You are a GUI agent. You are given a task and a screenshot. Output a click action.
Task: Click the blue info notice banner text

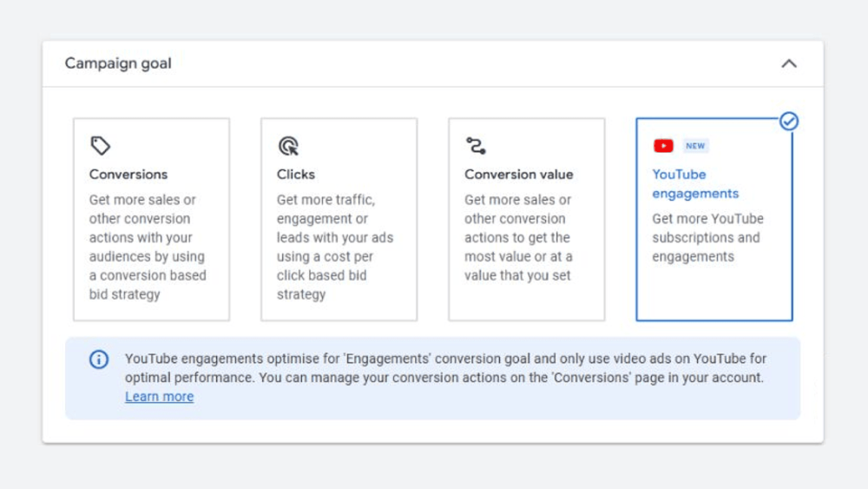tap(445, 368)
